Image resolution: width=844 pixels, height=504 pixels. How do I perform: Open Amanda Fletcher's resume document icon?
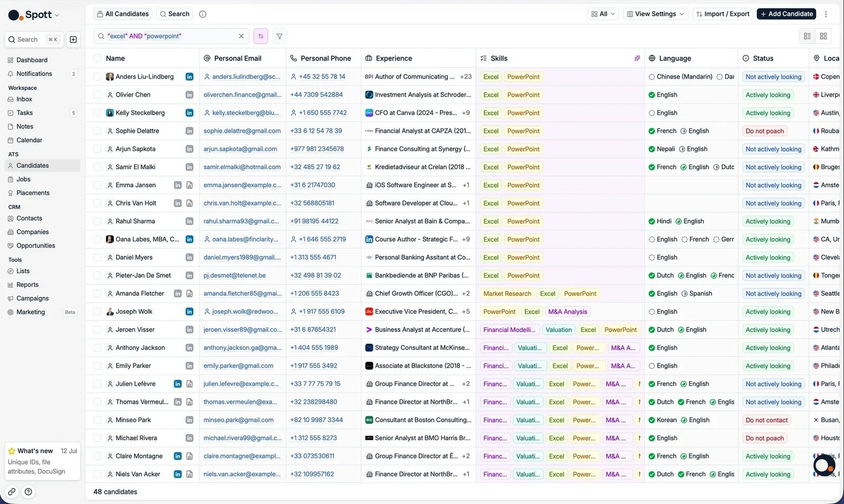tap(189, 294)
